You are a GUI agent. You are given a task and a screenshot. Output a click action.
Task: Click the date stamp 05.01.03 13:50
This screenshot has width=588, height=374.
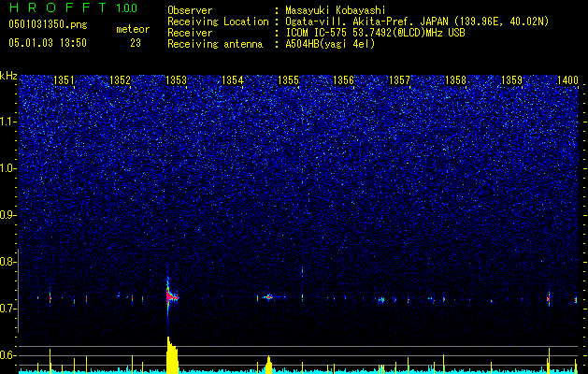point(48,43)
